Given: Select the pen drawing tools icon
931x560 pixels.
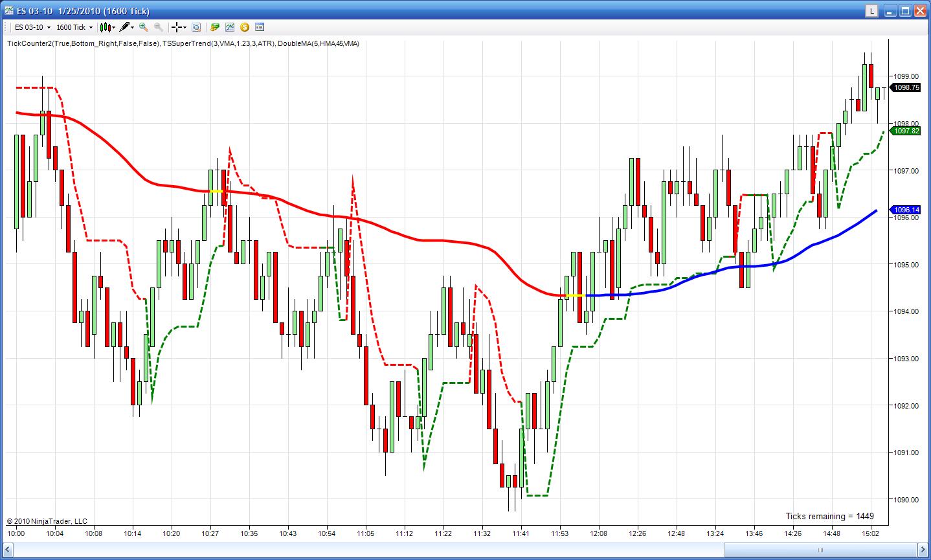Looking at the screenshot, I should tap(124, 27).
